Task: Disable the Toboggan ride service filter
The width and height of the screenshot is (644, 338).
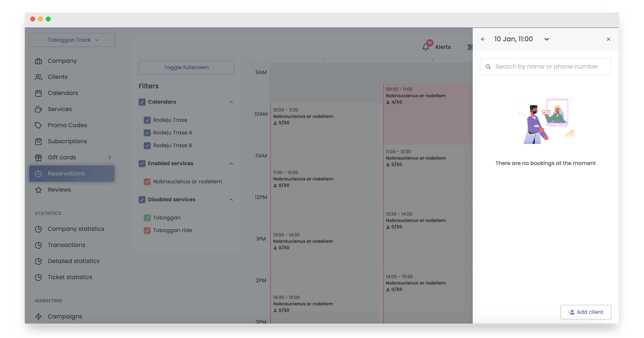Action: [147, 230]
